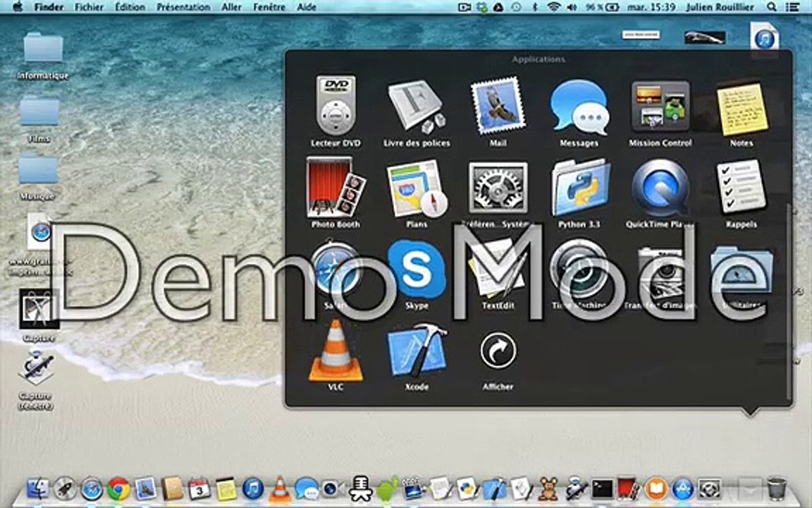The height and width of the screenshot is (508, 812).
Task: Open the Wi-Fi status menu
Action: click(553, 7)
